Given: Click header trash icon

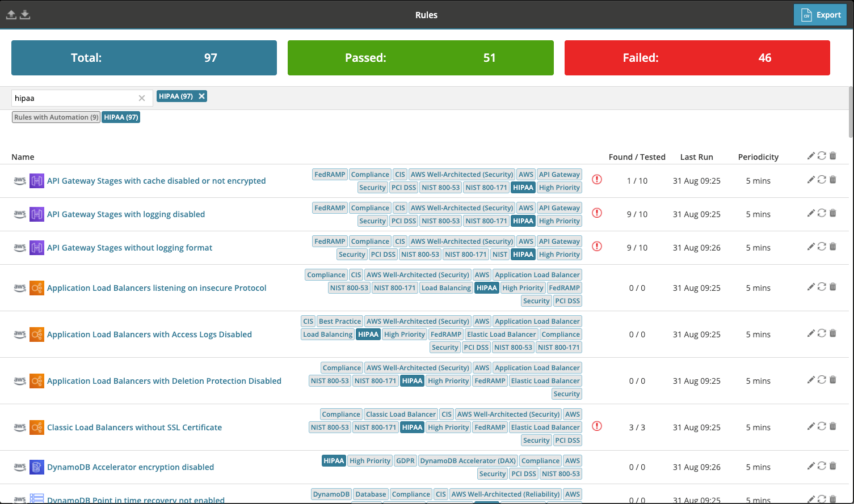Looking at the screenshot, I should point(833,156).
